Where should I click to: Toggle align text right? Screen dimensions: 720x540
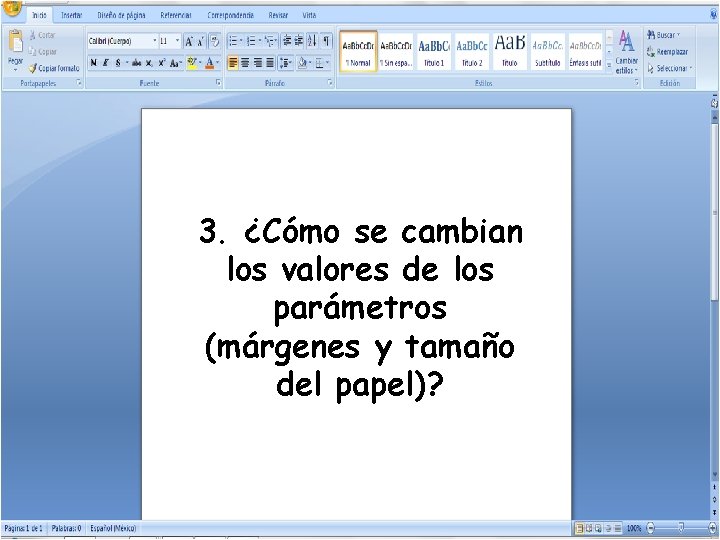[x=258, y=62]
